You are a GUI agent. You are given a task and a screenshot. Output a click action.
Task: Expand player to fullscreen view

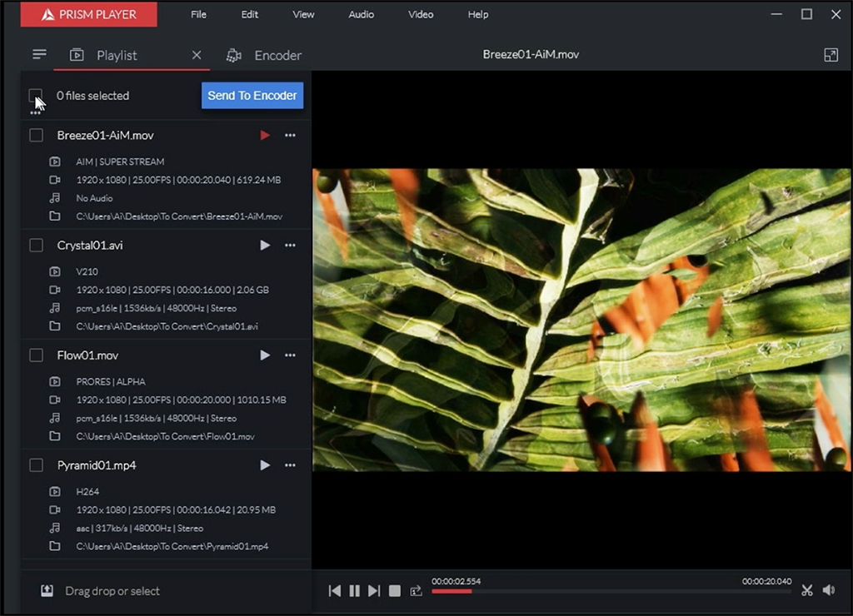point(830,55)
